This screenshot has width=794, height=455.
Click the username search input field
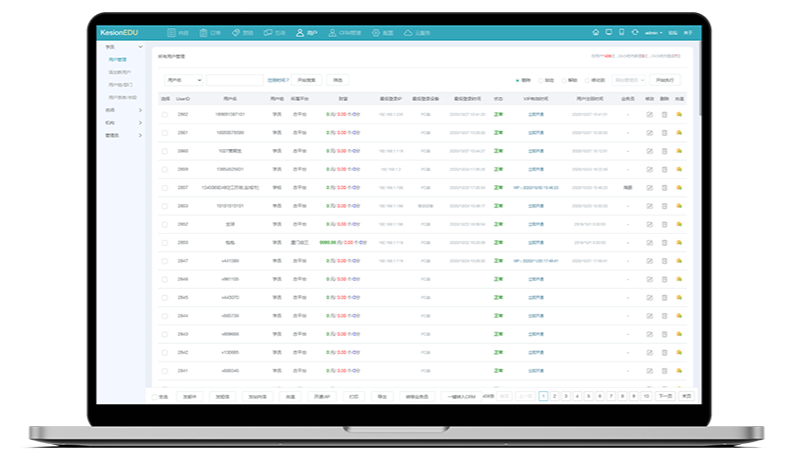pyautogui.click(x=233, y=79)
